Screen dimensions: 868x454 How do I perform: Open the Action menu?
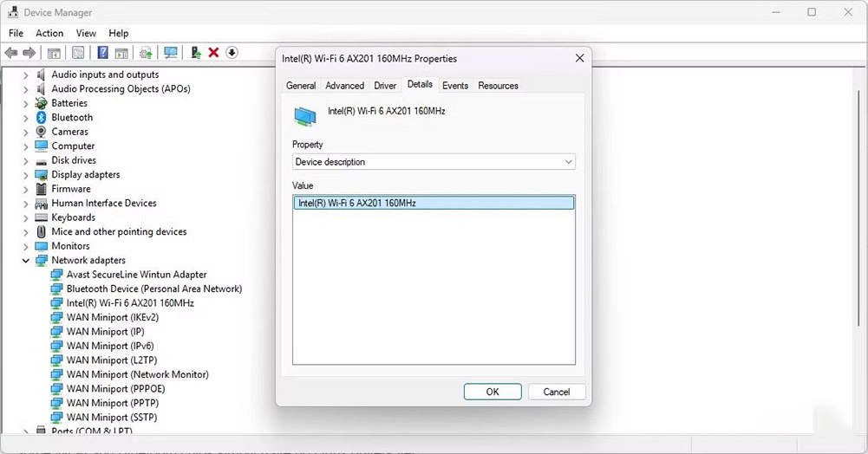[49, 33]
